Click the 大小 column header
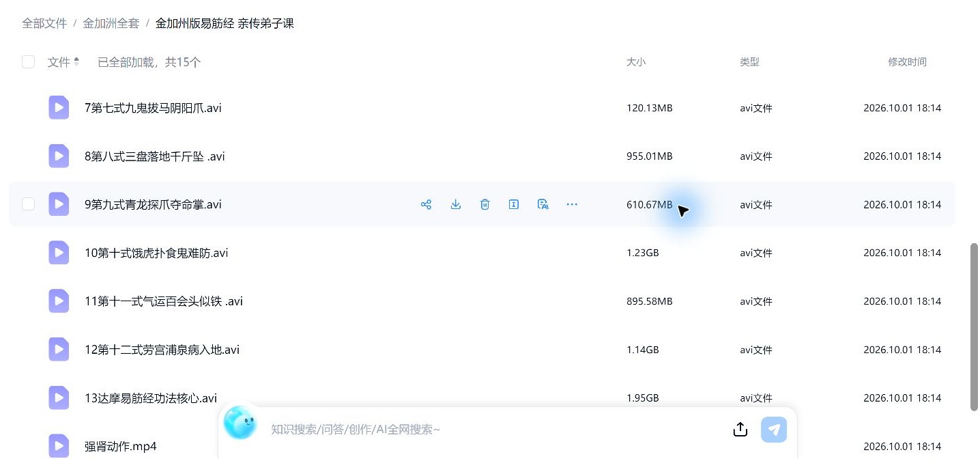This screenshot has height=459, width=980. [x=636, y=62]
